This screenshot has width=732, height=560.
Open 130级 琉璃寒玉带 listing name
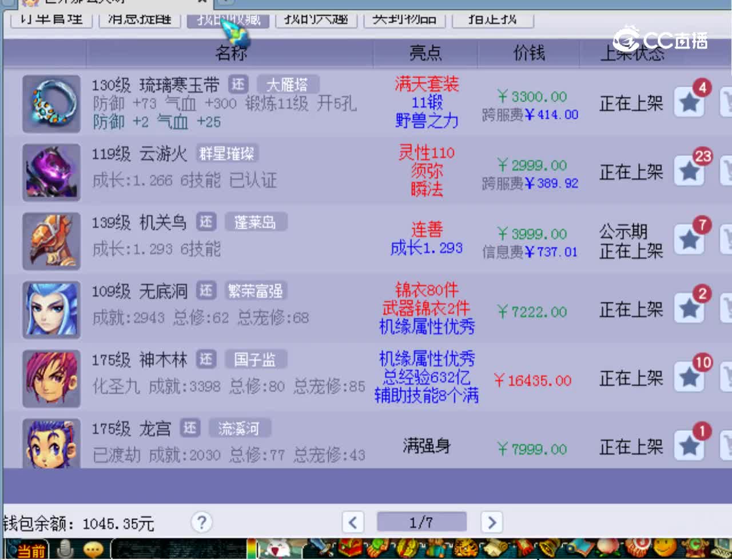(156, 85)
